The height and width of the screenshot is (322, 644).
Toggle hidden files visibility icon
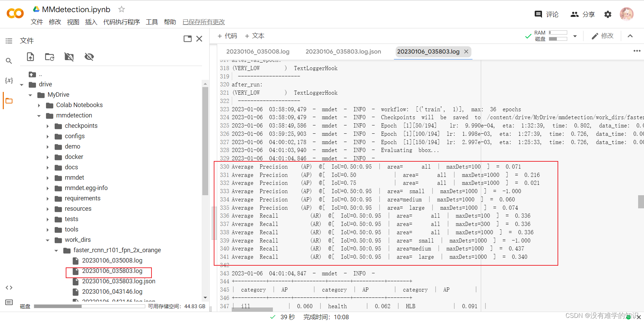pos(89,57)
